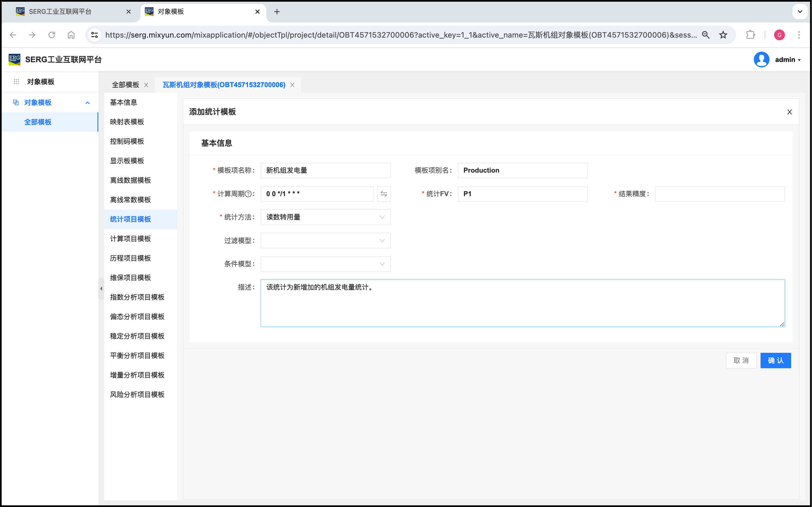This screenshot has width=812, height=507.
Task: Click the browser reload icon
Action: 52,35
